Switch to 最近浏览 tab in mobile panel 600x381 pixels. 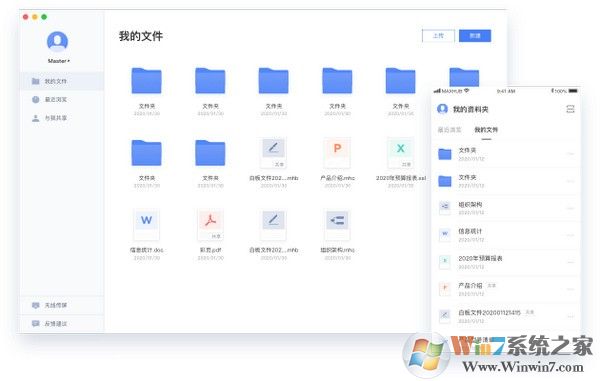tap(450, 130)
